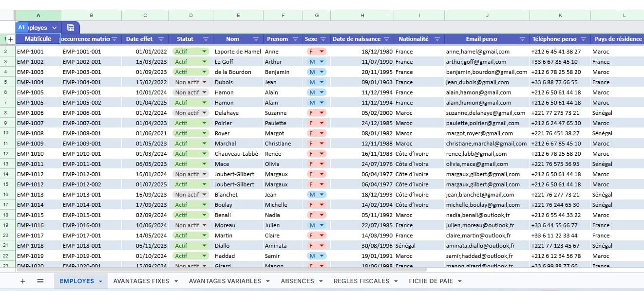Open filter icon on Sexe column header
The image size is (644, 291).
[x=322, y=39]
